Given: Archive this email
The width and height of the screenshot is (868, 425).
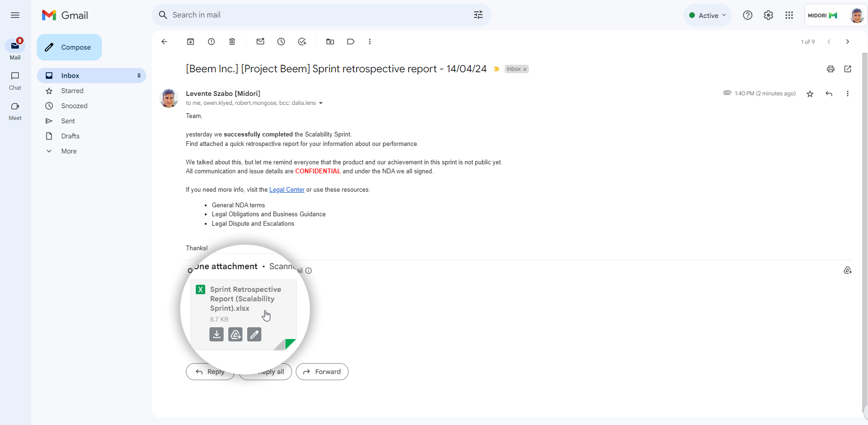Looking at the screenshot, I should tap(191, 42).
